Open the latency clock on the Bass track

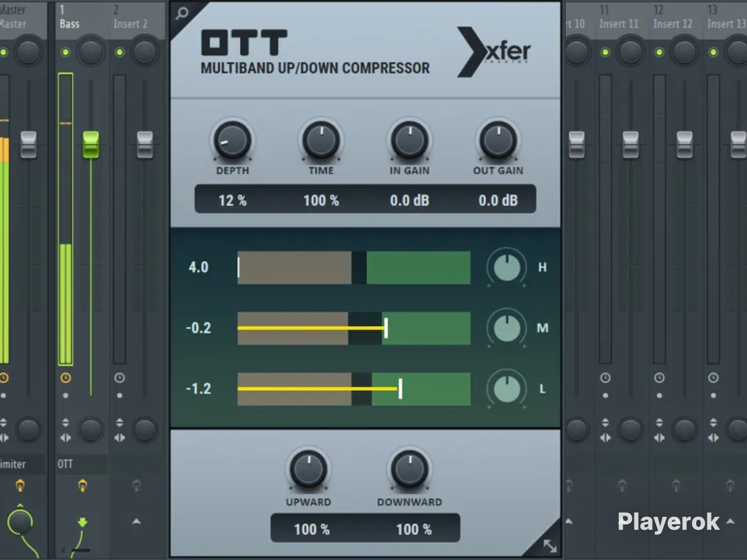(65, 378)
